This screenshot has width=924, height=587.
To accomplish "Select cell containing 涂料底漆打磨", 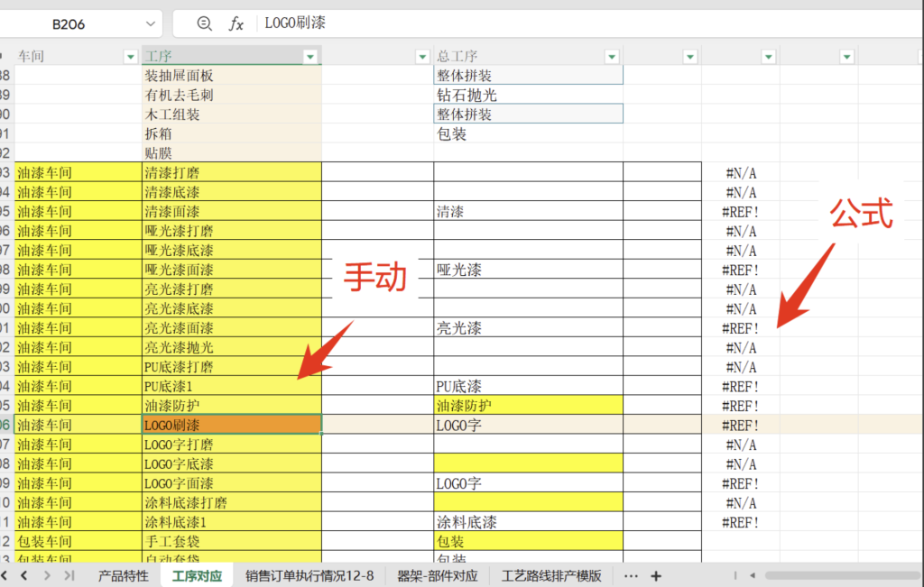I will 232,503.
